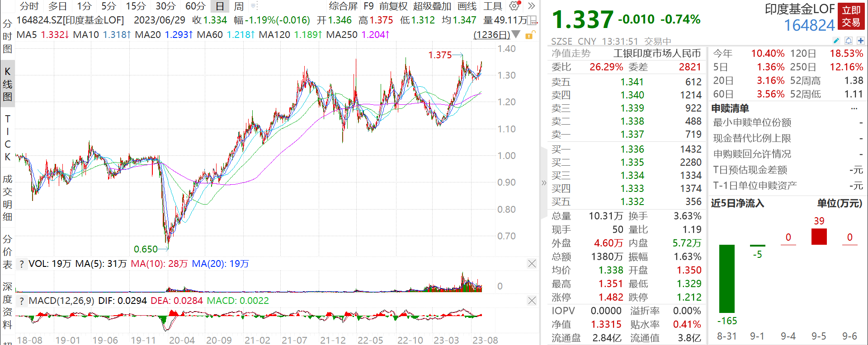Open 分价表 in left sidebar
This screenshot has width=868, height=345.
[x=7, y=252]
